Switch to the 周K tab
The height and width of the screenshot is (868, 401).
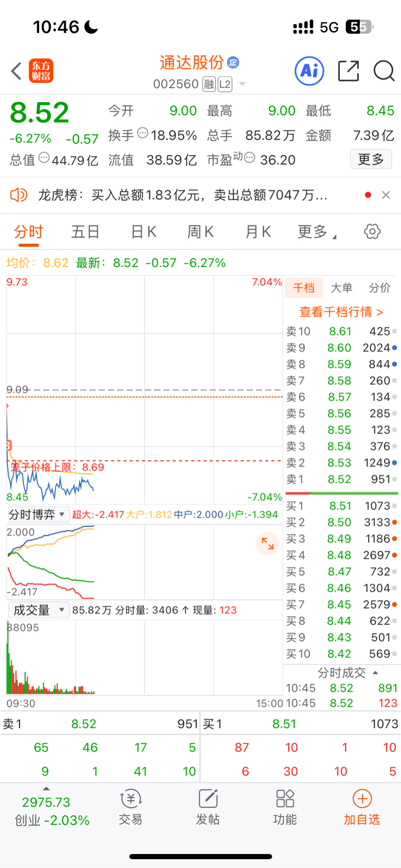(200, 232)
